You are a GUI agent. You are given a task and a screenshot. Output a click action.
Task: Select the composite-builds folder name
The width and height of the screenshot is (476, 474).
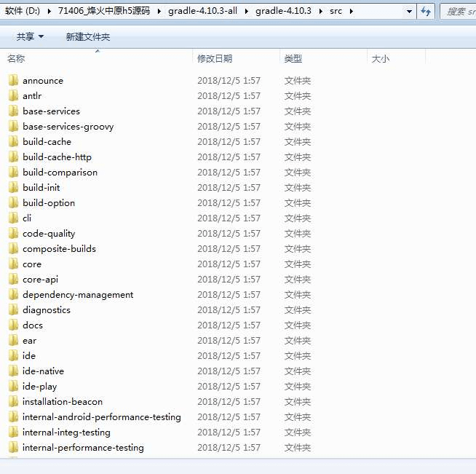59,249
